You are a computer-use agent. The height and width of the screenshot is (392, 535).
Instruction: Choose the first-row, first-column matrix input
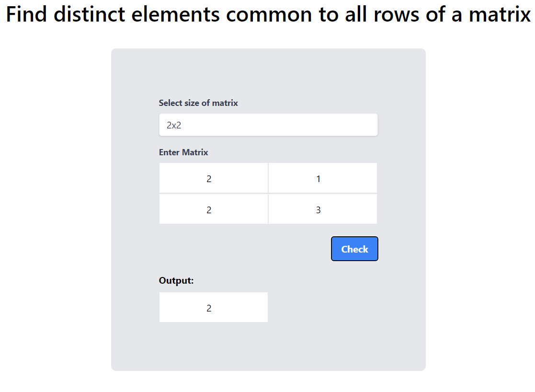tap(214, 178)
